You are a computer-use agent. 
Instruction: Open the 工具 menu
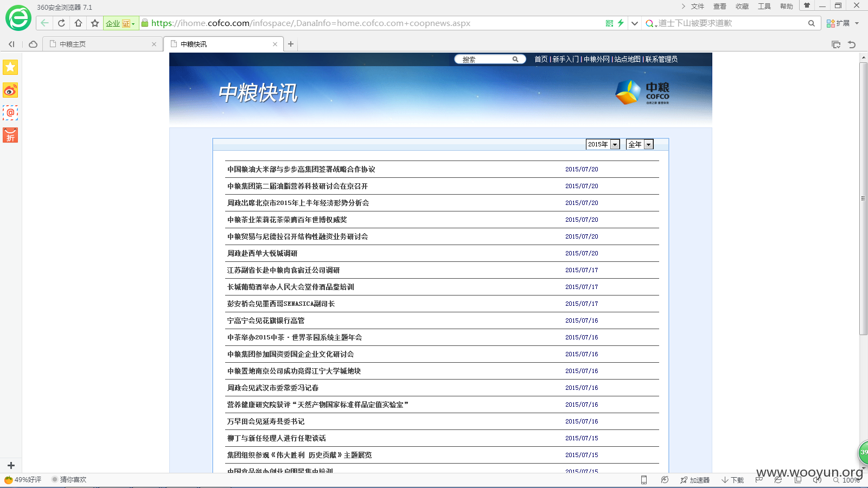coord(764,7)
